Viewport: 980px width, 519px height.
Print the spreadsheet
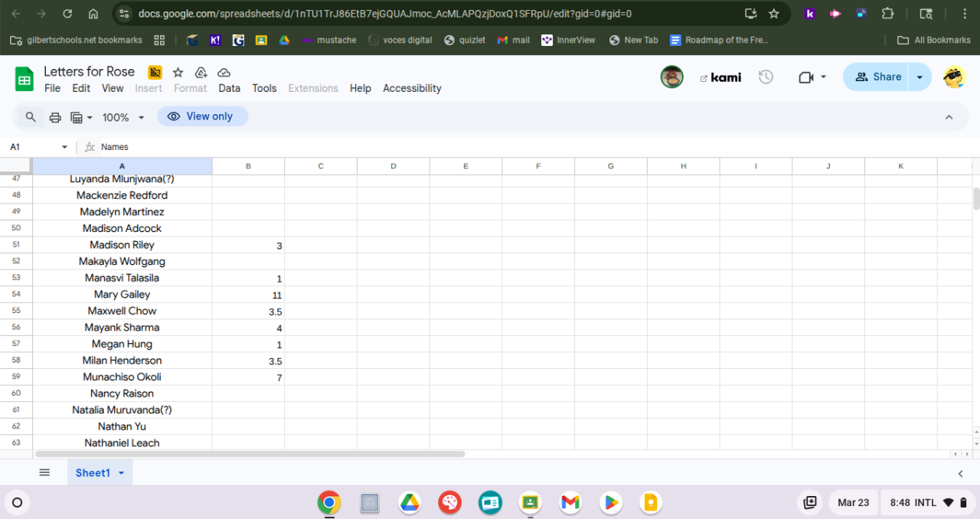[55, 117]
